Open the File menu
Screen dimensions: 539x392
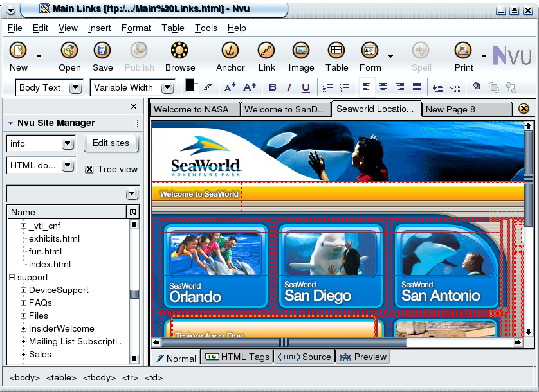click(x=15, y=28)
